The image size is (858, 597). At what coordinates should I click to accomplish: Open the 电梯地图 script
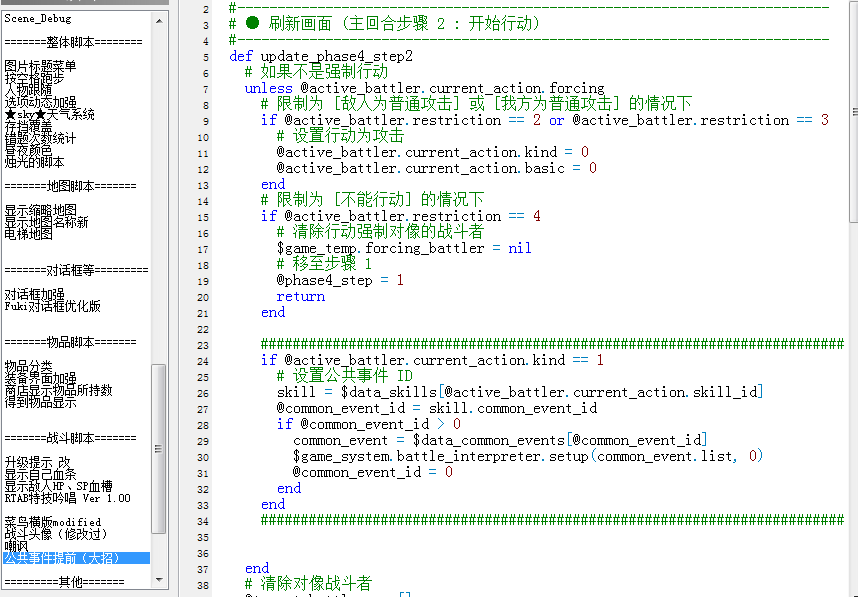[28, 234]
